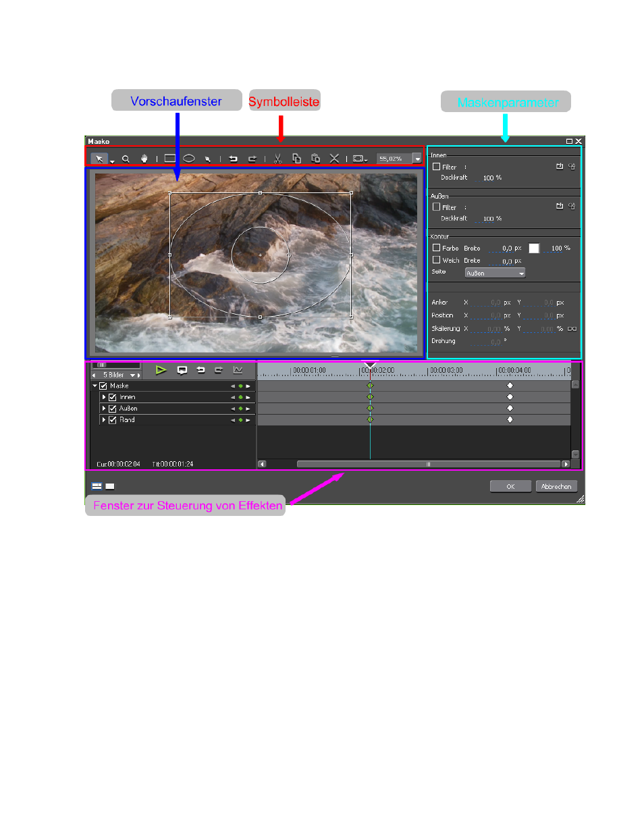The width and height of the screenshot is (644, 834).
Task: Add keyframe on the Rand row green diamond
Action: click(x=240, y=420)
